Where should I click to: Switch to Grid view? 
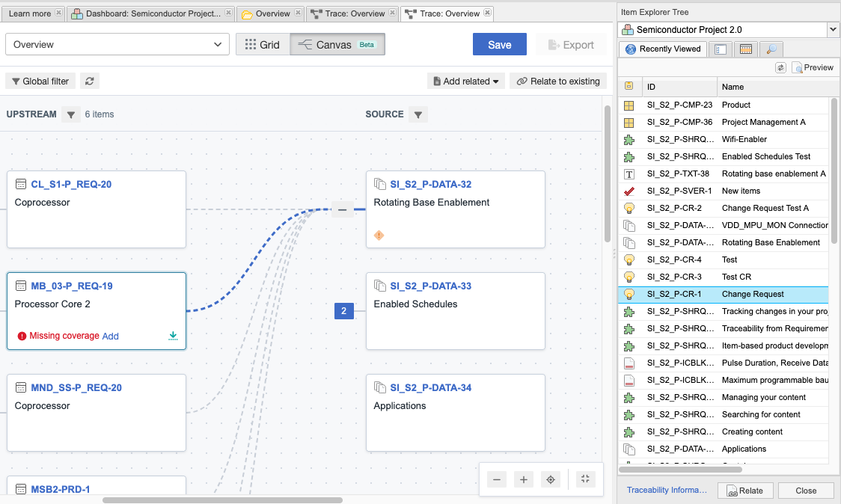point(263,45)
